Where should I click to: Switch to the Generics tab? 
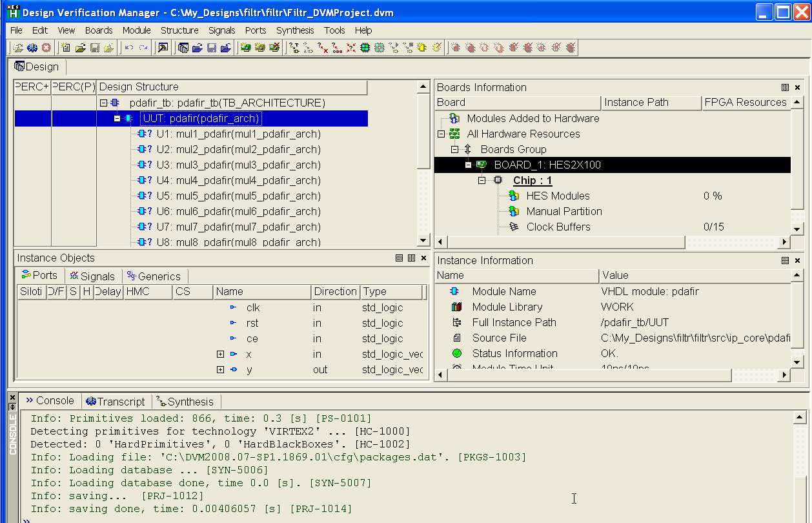[154, 276]
